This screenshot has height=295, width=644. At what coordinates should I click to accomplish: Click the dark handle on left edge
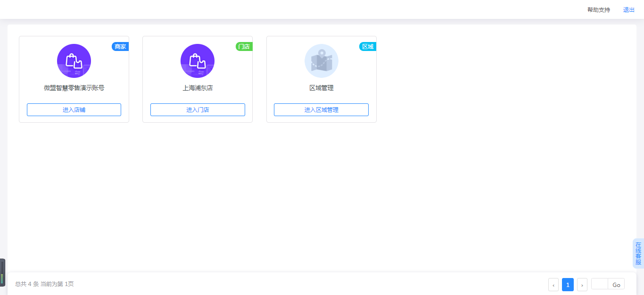(2, 272)
